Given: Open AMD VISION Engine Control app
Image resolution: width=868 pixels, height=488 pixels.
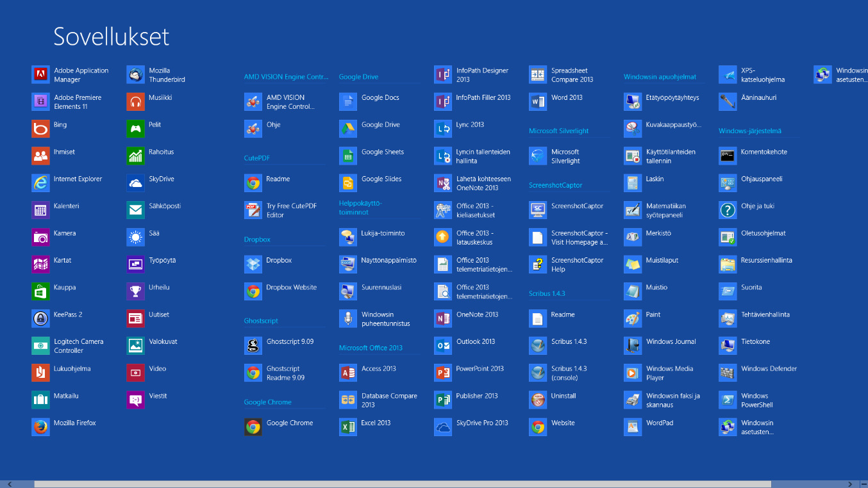Looking at the screenshot, I should (x=280, y=102).
